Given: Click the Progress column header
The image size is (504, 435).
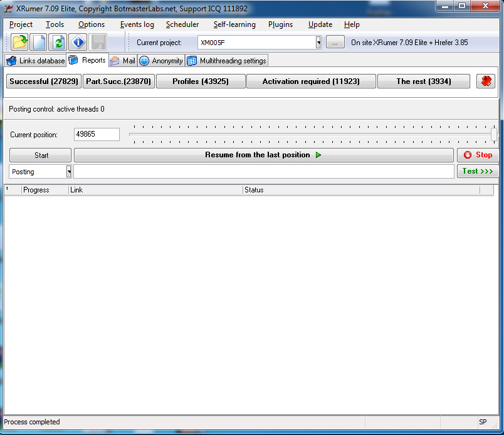Looking at the screenshot, I should [45, 190].
